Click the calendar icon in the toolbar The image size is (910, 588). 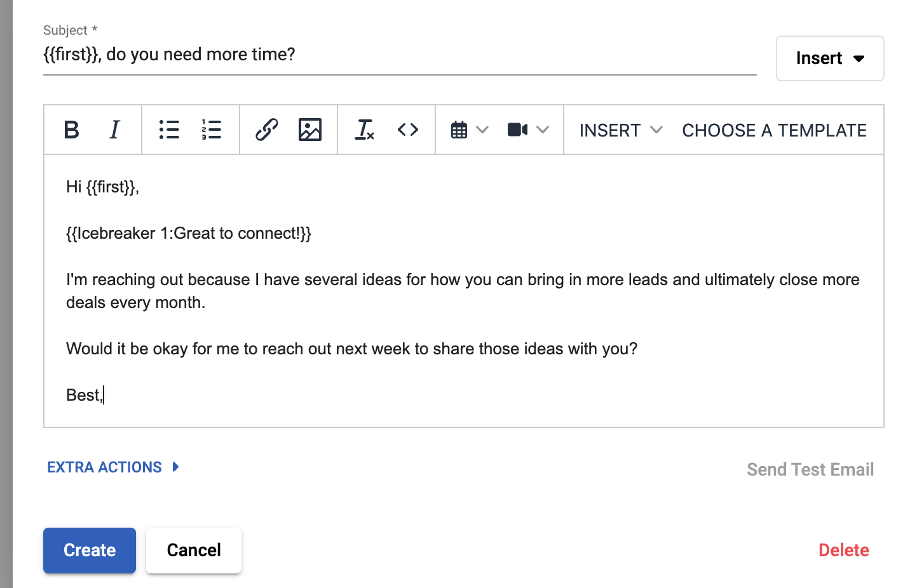pyautogui.click(x=459, y=130)
